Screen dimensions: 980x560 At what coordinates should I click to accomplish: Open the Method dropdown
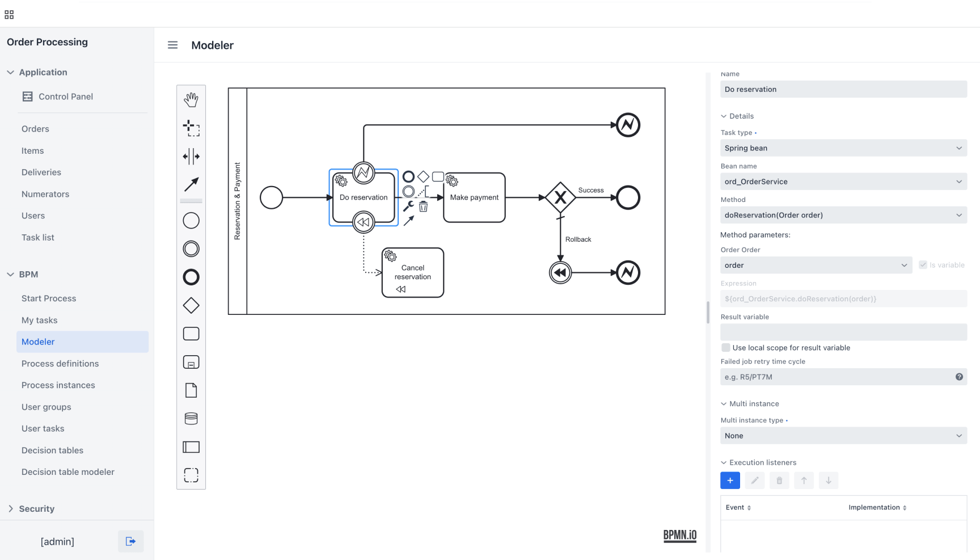click(x=843, y=215)
